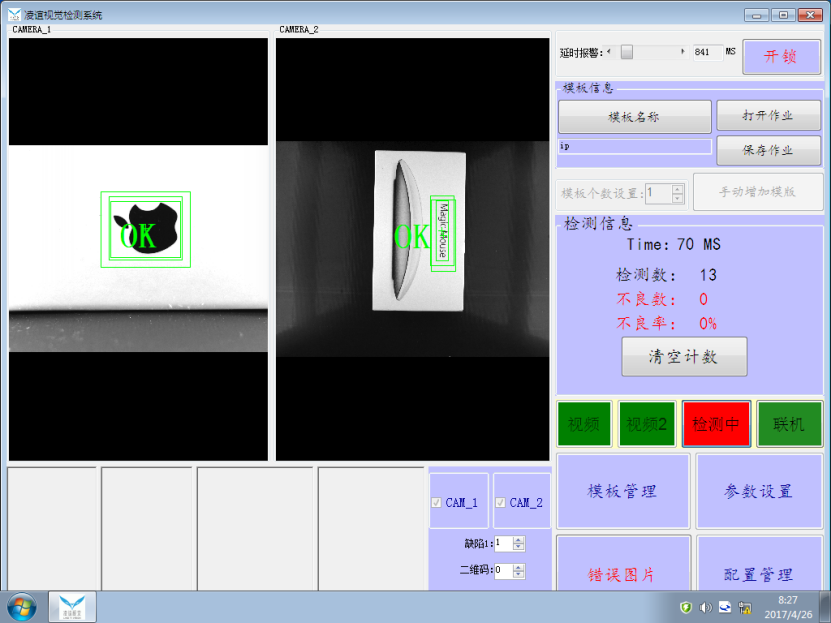
Task: Open the Windows Start menu
Action: click(x=20, y=606)
